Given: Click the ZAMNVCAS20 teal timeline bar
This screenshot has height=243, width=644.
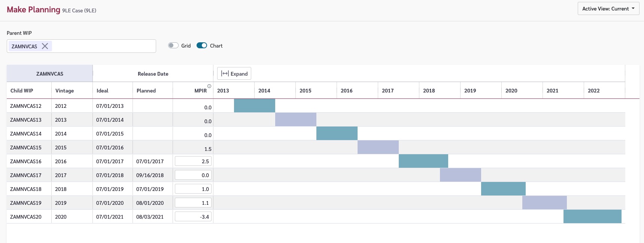Looking at the screenshot, I should click(592, 216).
